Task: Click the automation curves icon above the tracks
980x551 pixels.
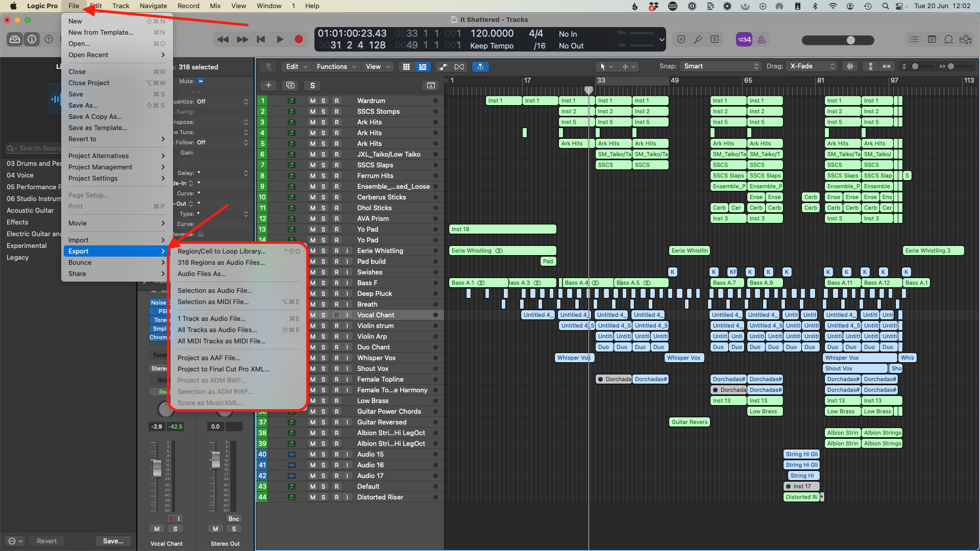Action: pos(443,66)
